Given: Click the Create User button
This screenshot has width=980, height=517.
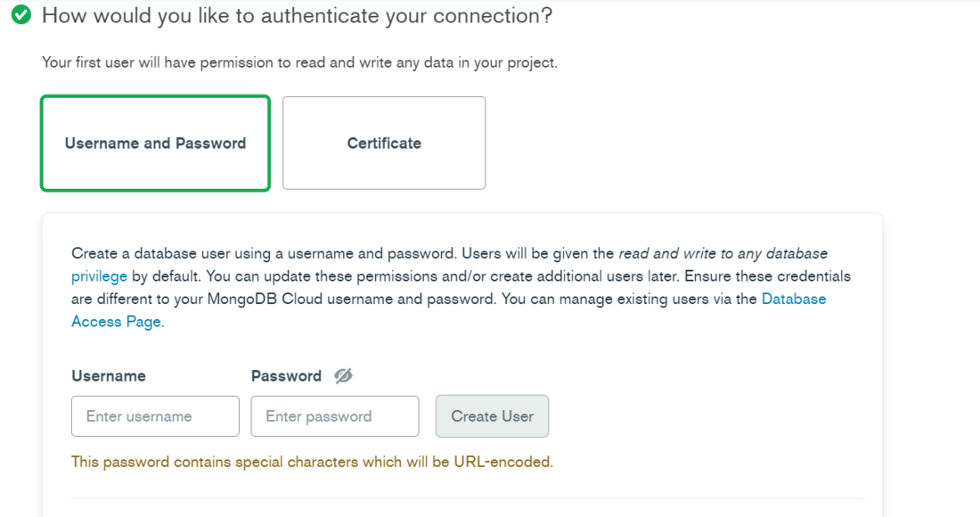Looking at the screenshot, I should [492, 416].
